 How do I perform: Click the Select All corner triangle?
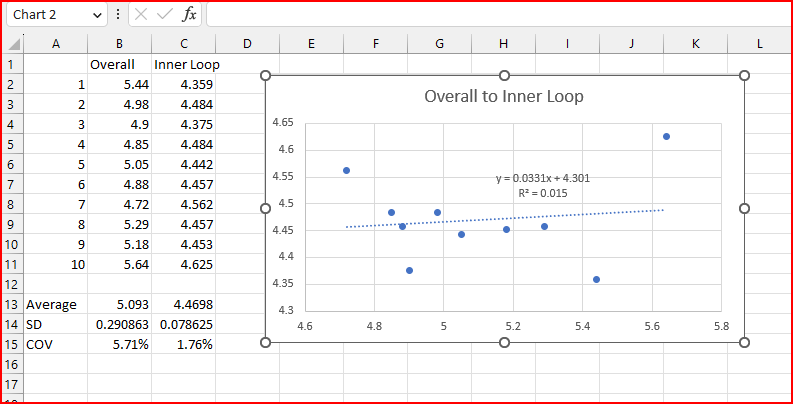(x=14, y=44)
